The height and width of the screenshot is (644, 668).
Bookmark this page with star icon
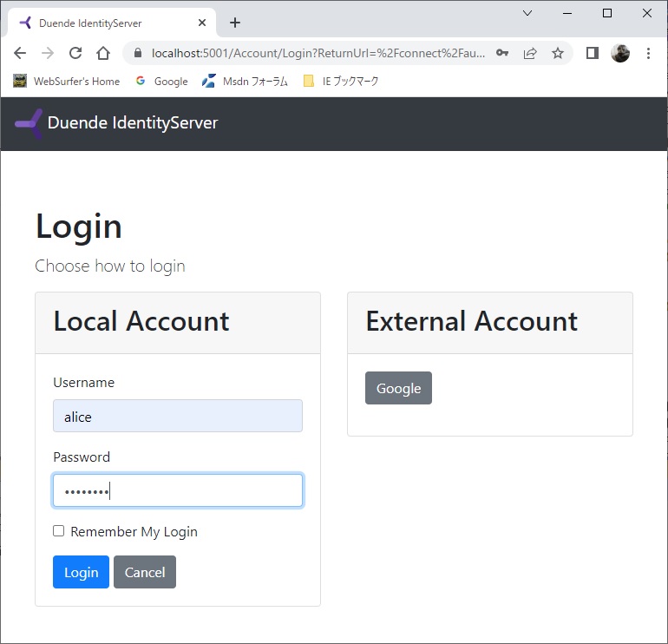click(x=558, y=53)
